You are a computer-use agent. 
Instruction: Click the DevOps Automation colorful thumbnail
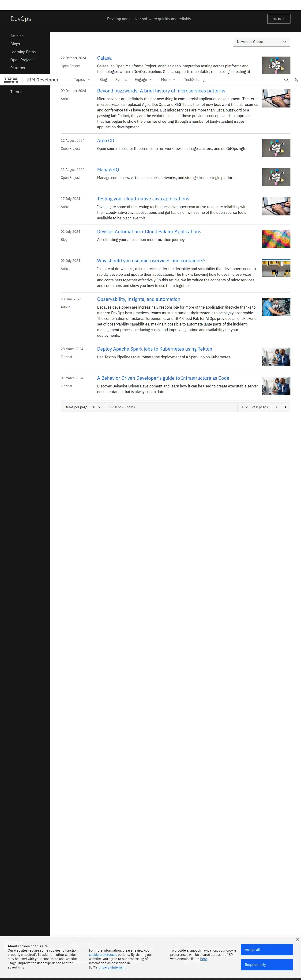(276, 239)
